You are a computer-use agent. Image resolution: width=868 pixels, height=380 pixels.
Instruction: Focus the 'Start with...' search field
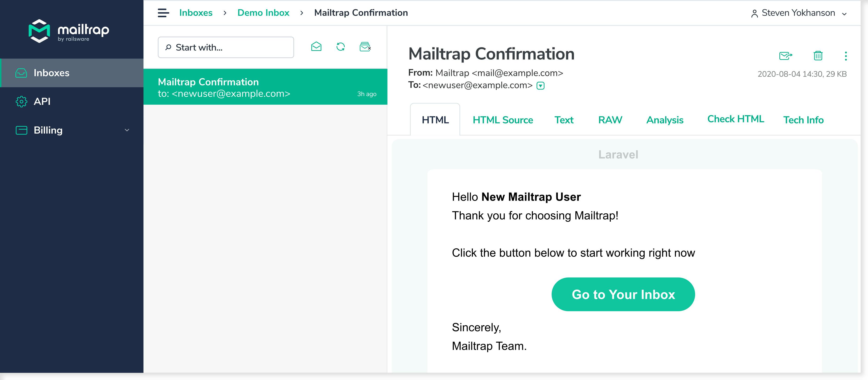226,47
